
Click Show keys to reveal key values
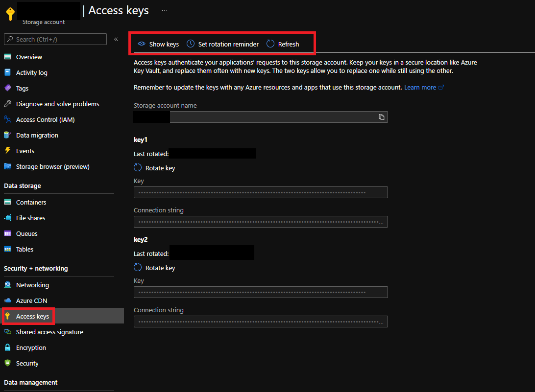coord(158,44)
